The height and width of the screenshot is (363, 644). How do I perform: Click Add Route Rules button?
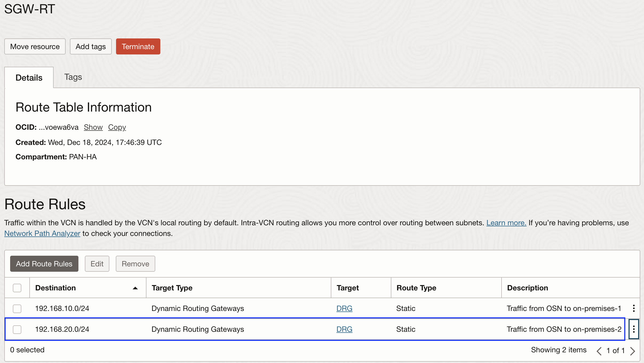click(44, 264)
